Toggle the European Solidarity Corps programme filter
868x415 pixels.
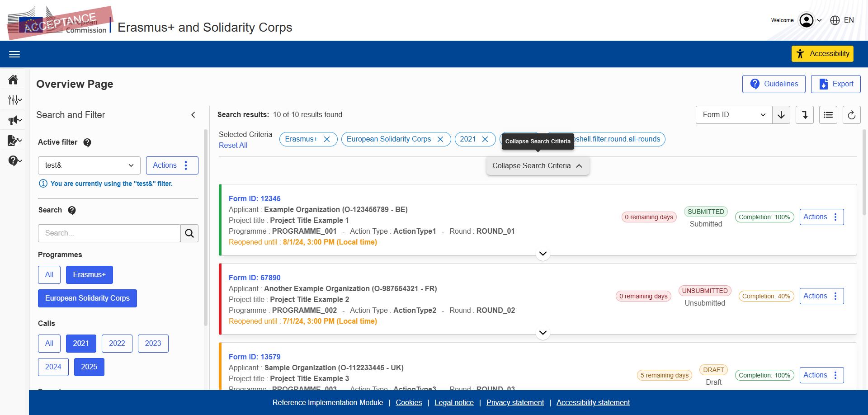coord(87,298)
